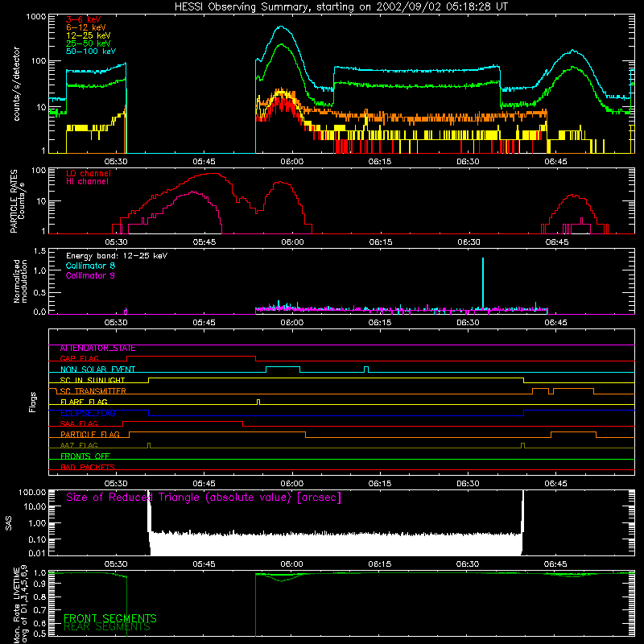The width and height of the screenshot is (644, 644).
Task: Click the GAP_FLAG label
Action: tap(80, 358)
